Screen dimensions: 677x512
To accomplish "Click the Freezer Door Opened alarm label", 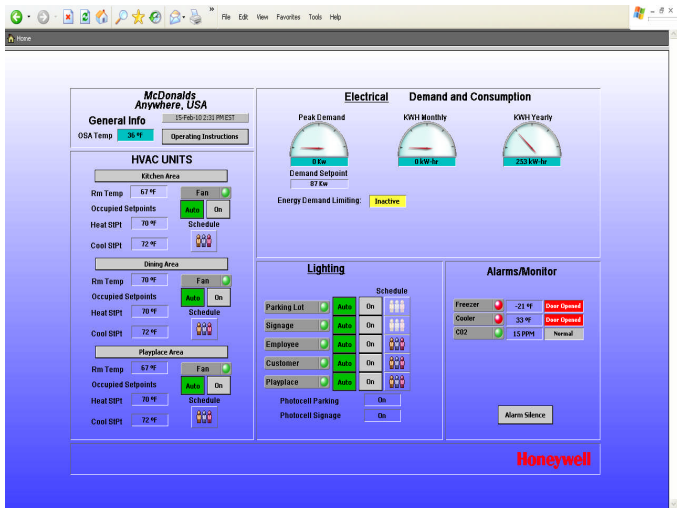I will pyautogui.click(x=563, y=306).
